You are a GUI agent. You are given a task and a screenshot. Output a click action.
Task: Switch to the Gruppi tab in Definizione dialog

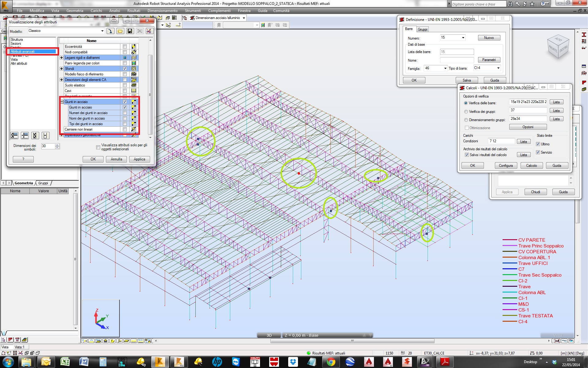click(422, 29)
